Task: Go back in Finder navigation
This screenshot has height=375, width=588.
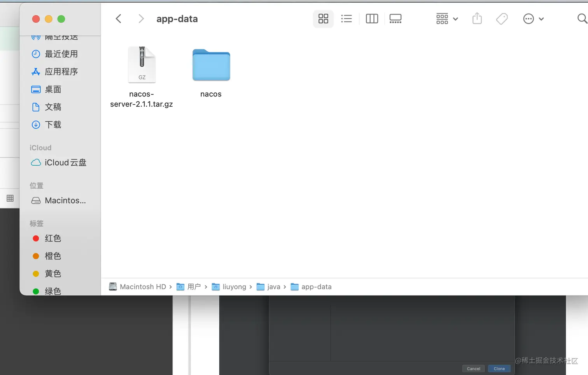Action: pos(119,19)
